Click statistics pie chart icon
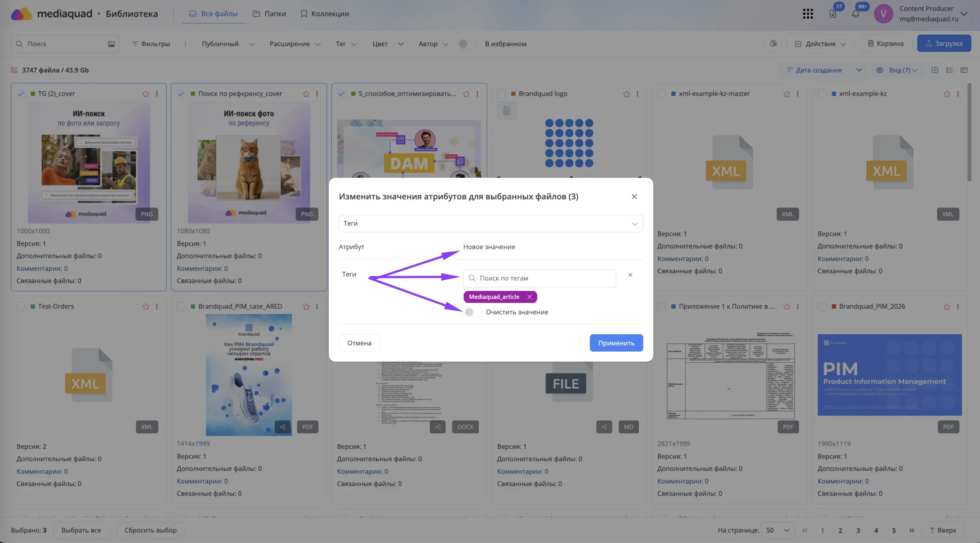The width and height of the screenshot is (980, 543). click(x=773, y=44)
